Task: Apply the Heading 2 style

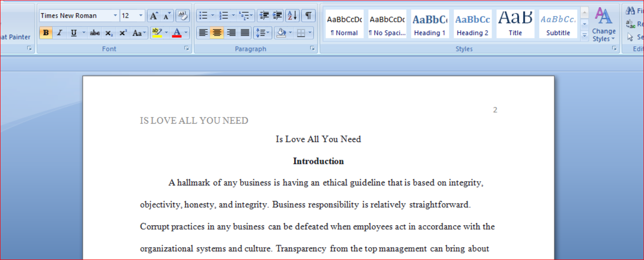Action: [473, 24]
